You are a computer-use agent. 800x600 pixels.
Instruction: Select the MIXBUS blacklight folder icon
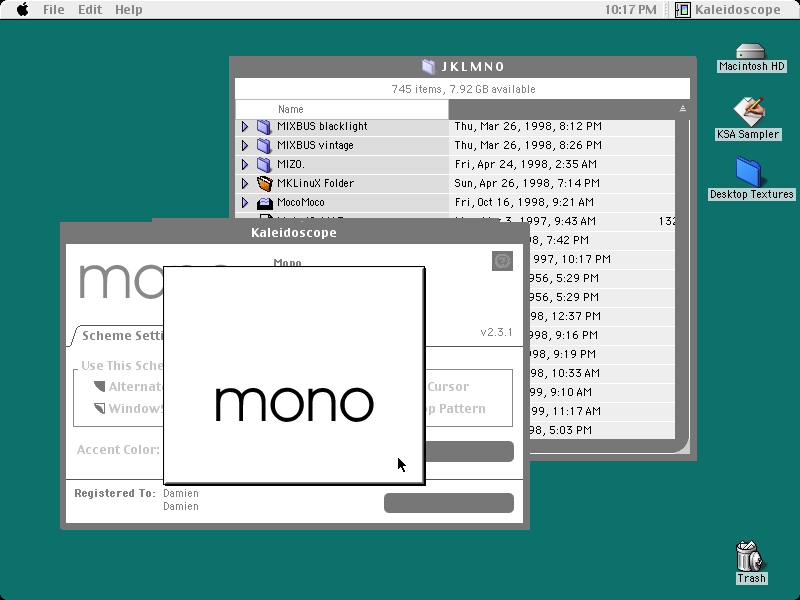264,127
